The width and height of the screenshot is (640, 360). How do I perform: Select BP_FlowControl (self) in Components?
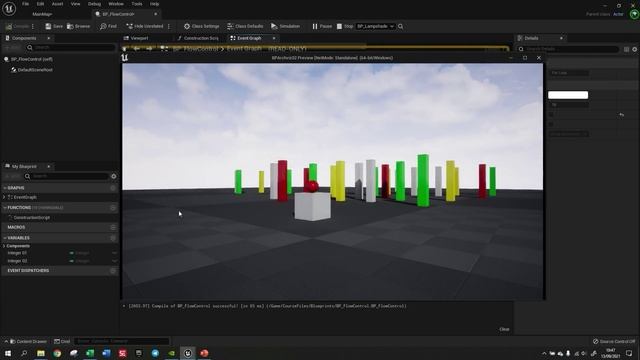pos(32,59)
